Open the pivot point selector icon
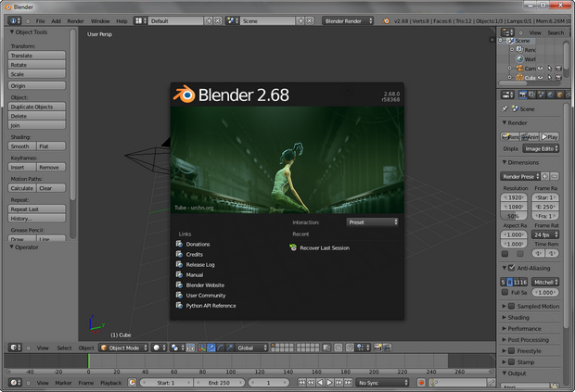This screenshot has height=392, width=575. tap(177, 348)
